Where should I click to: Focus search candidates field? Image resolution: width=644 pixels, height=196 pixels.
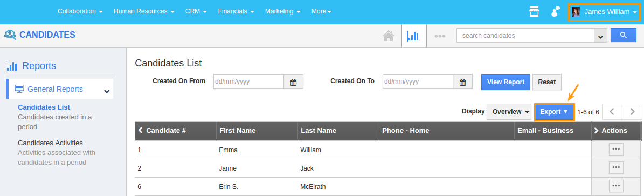[525, 36]
